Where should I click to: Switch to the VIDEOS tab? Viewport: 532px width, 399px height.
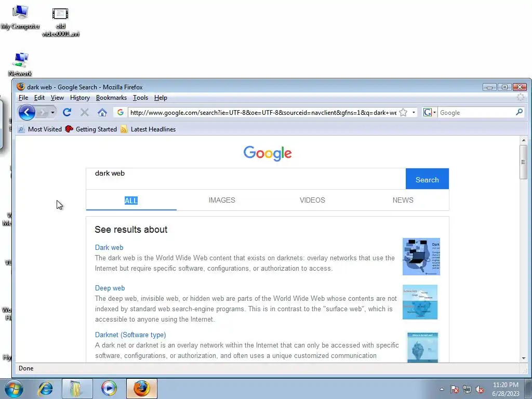(x=312, y=200)
